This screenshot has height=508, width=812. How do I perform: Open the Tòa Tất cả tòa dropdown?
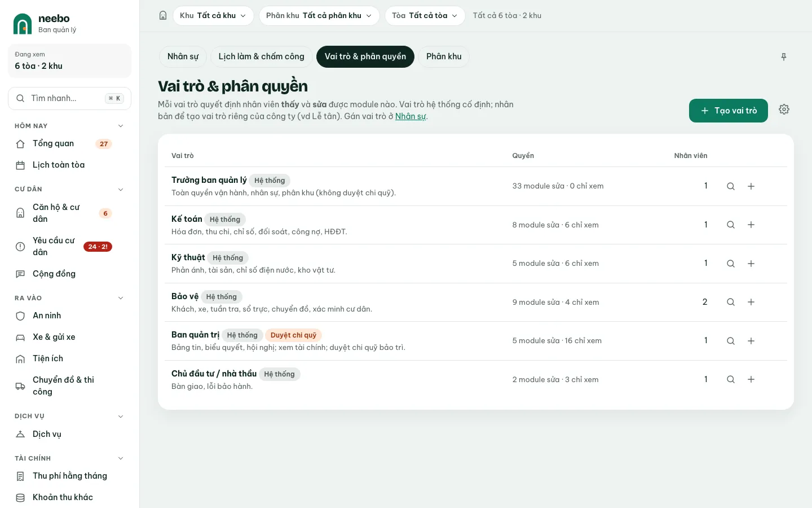425,16
